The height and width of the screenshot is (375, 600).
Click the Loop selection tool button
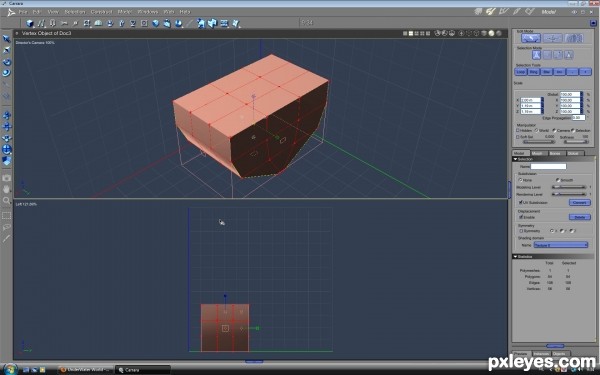(521, 72)
